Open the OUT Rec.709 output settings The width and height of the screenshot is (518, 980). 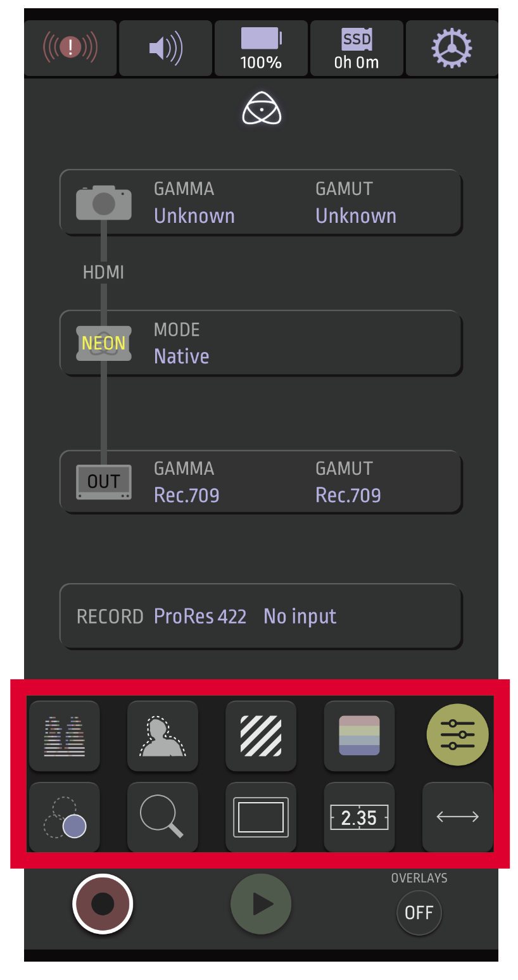pos(260,482)
